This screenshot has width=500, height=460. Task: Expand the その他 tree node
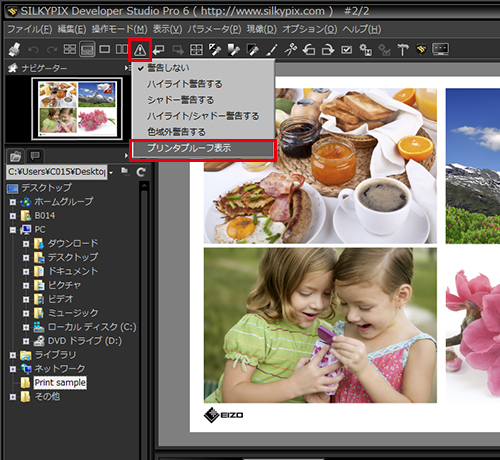click(x=13, y=397)
